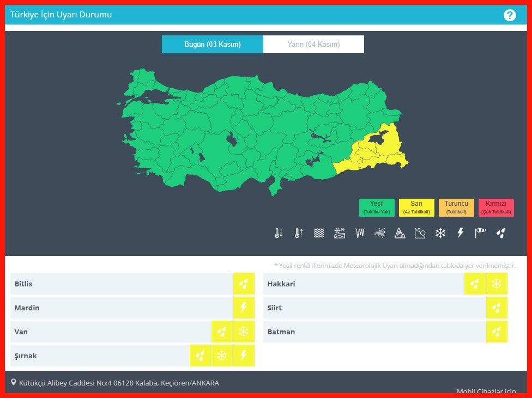
Task: Click the icicle frost warning icon
Action: coord(359,233)
